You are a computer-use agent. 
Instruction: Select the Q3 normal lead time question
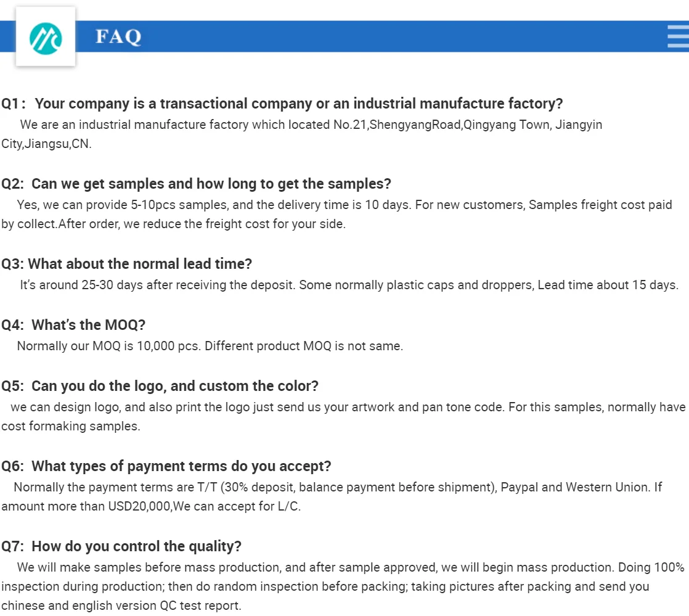(126, 264)
